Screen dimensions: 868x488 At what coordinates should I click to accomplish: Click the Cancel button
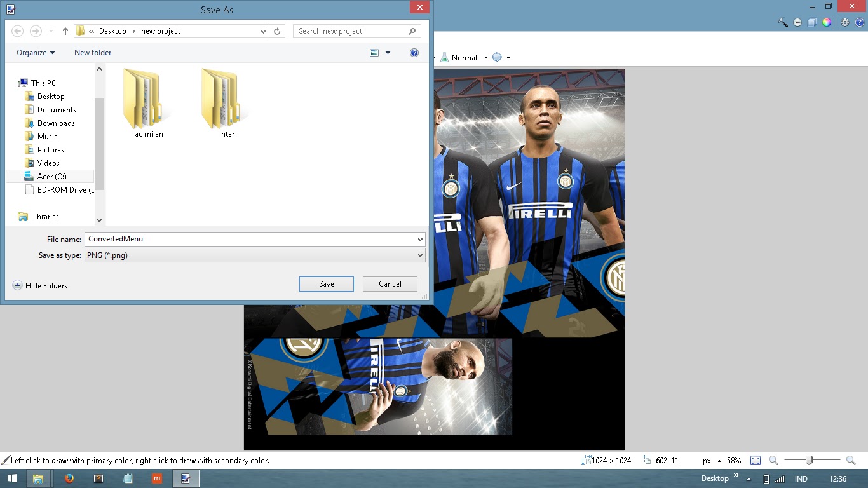pyautogui.click(x=390, y=284)
